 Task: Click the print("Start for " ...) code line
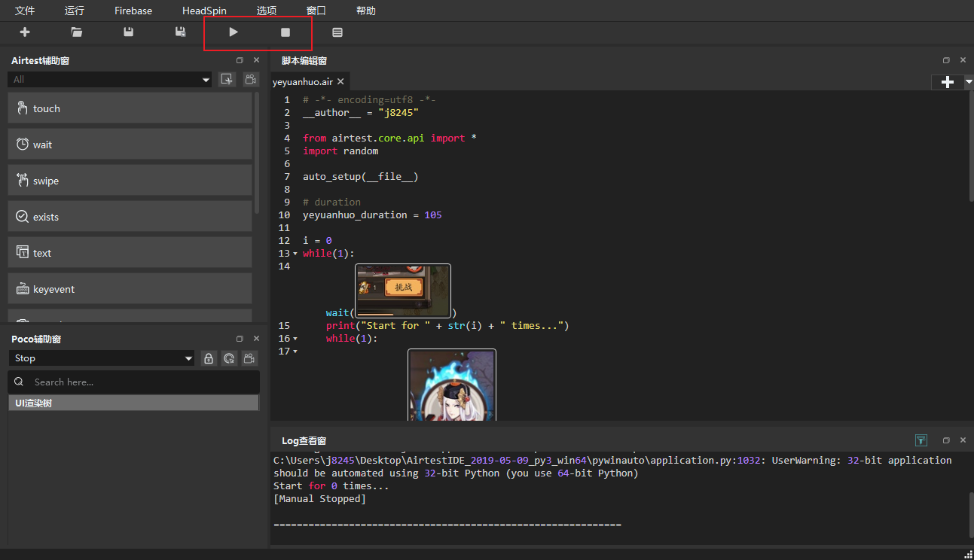pos(447,326)
